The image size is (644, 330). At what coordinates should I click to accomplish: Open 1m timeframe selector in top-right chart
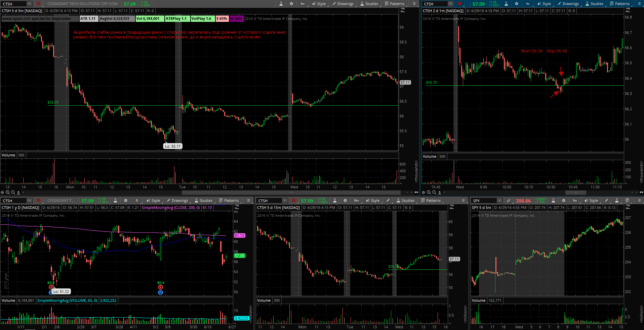[528, 4]
